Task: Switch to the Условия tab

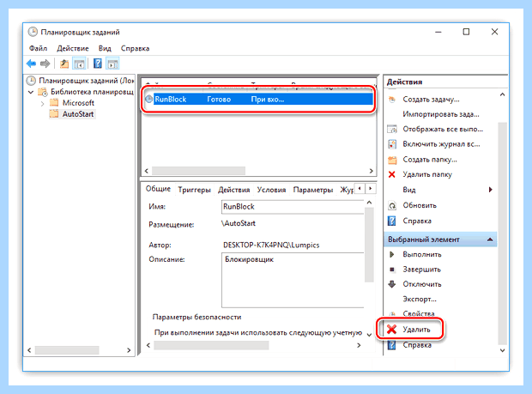Action: pos(271,190)
